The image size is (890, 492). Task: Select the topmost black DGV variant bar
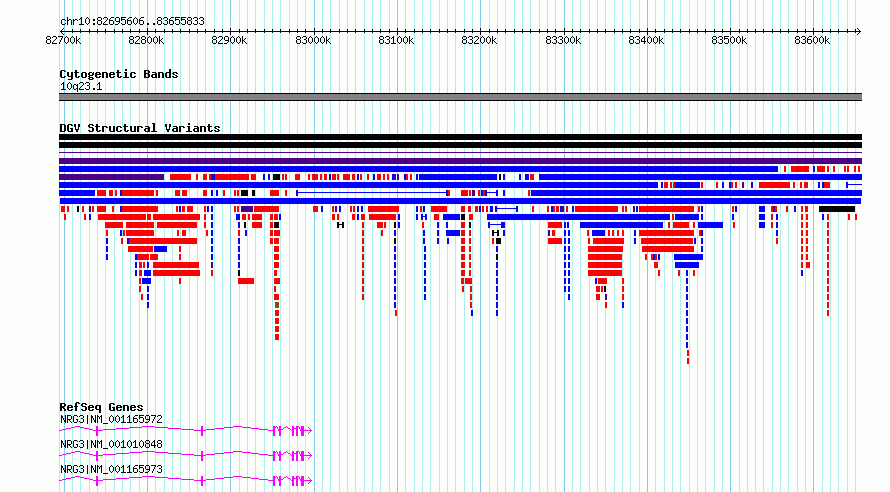coord(460,137)
